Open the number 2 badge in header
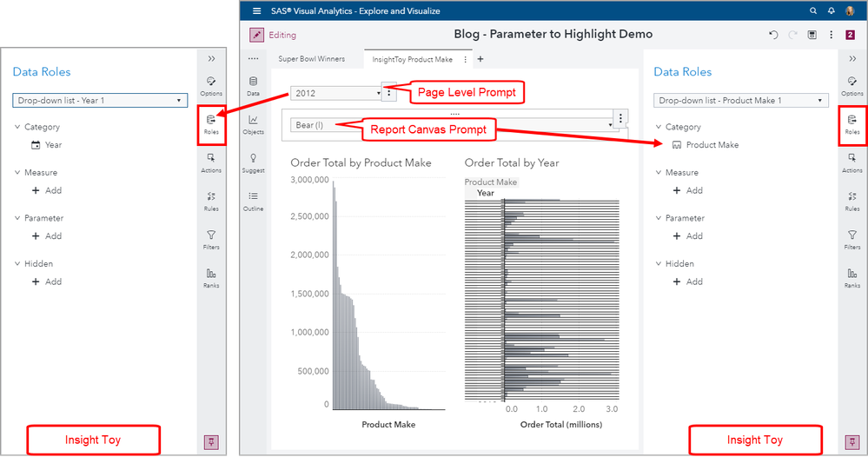The width and height of the screenshot is (868, 457). pyautogui.click(x=851, y=35)
